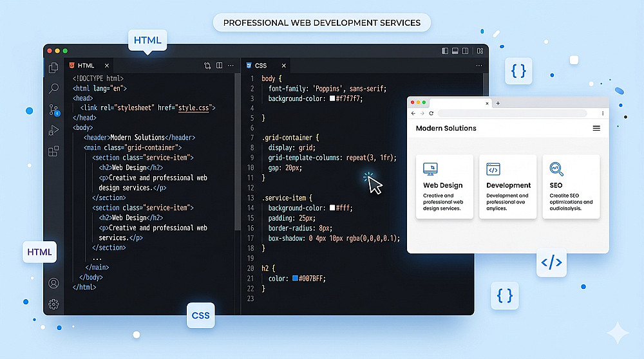Click the CSS badge below the editor
This screenshot has width=644, height=359.
(x=200, y=315)
